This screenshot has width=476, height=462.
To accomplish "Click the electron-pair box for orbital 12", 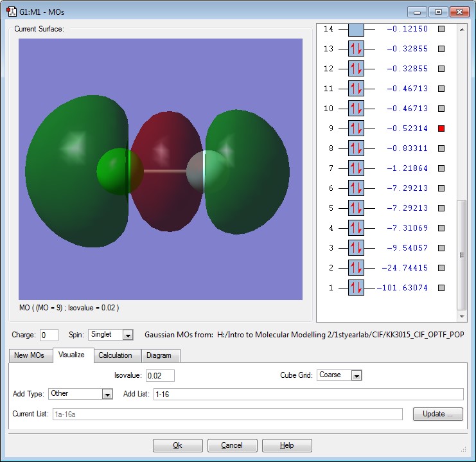I will [x=356, y=69].
